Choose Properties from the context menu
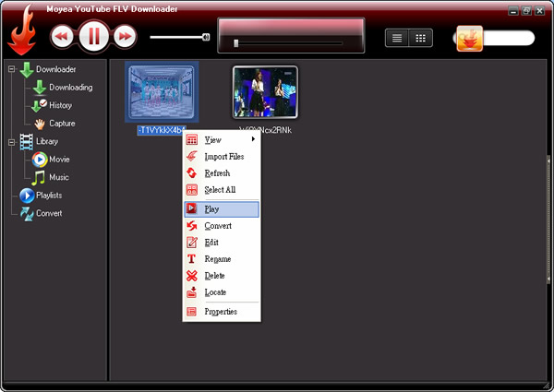The image size is (554, 392). (222, 311)
